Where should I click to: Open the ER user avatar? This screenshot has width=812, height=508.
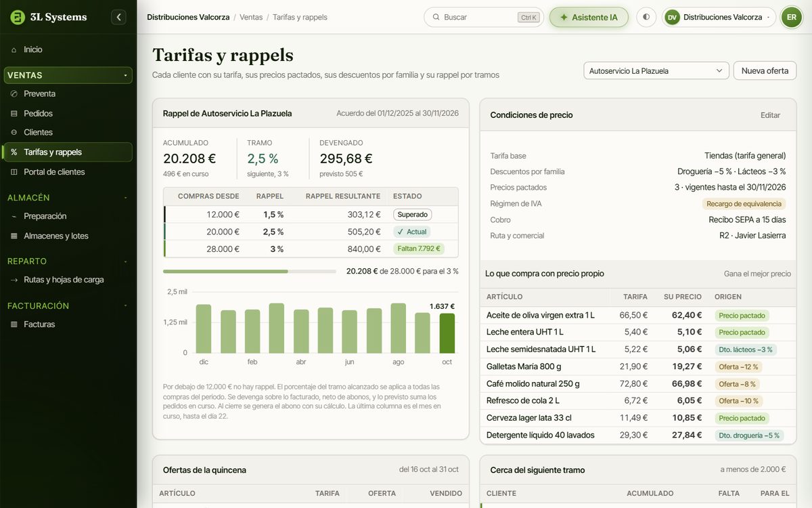click(791, 17)
